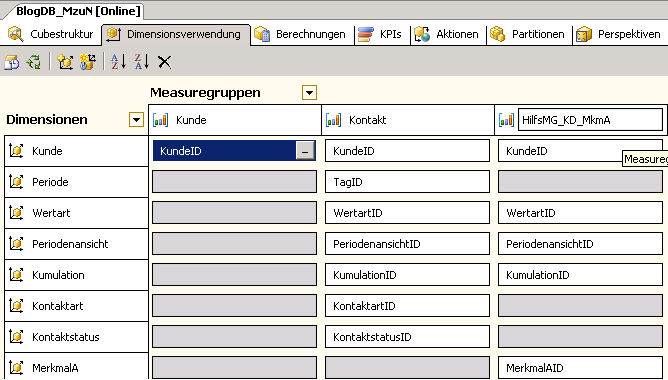This screenshot has width=668, height=380.
Task: Select WertartID cell in HilfsMG_KD_MkmA column
Action: click(x=580, y=213)
